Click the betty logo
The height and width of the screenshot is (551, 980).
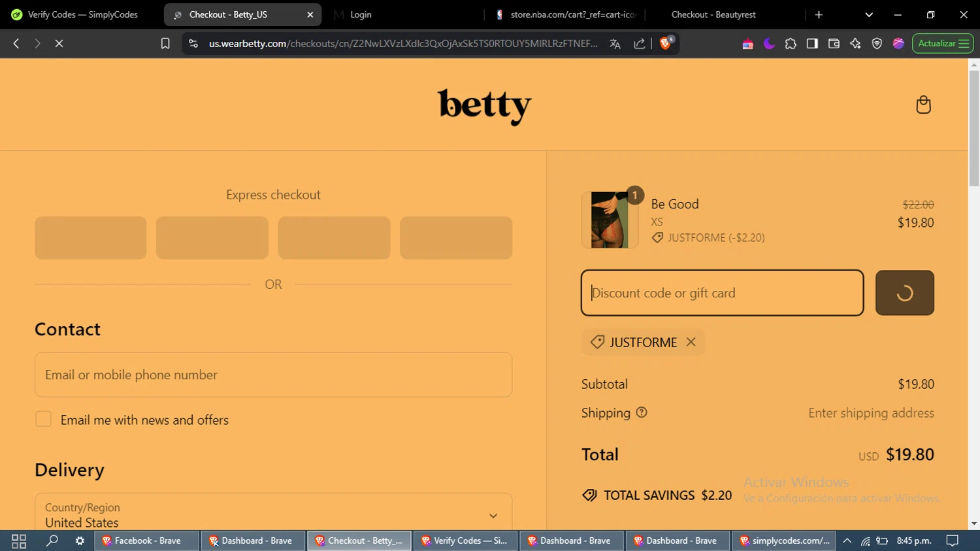pos(484,106)
